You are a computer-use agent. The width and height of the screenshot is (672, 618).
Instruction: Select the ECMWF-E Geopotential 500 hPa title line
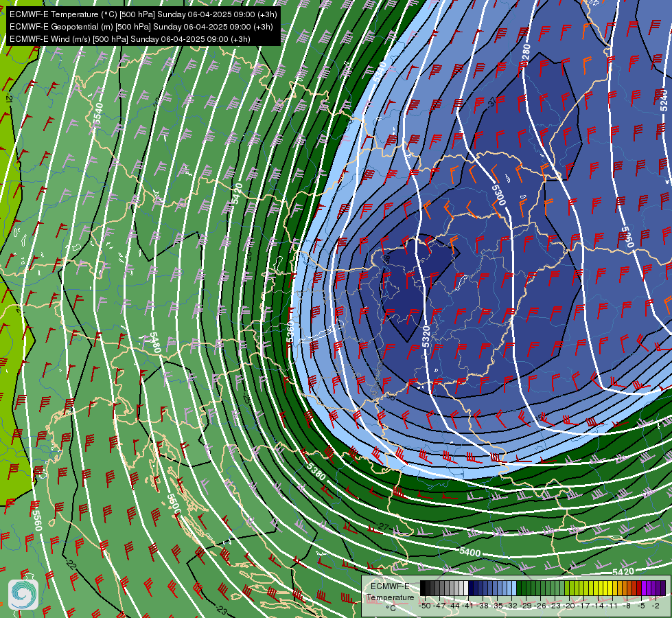point(141,27)
